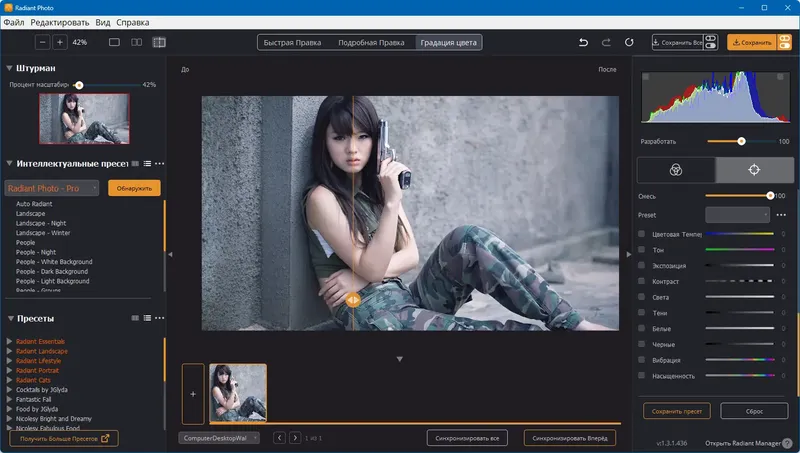Switch to the Быстрая Правка tab

point(294,43)
